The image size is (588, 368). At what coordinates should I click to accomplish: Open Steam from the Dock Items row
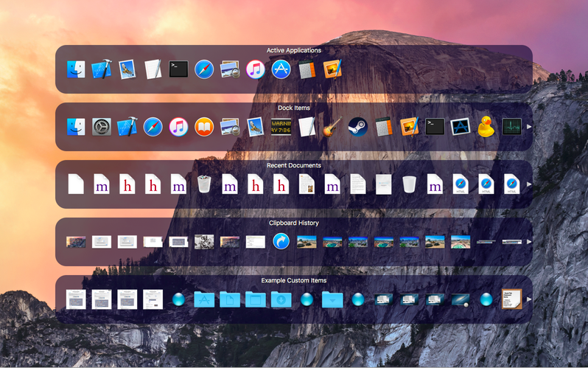pyautogui.click(x=358, y=127)
